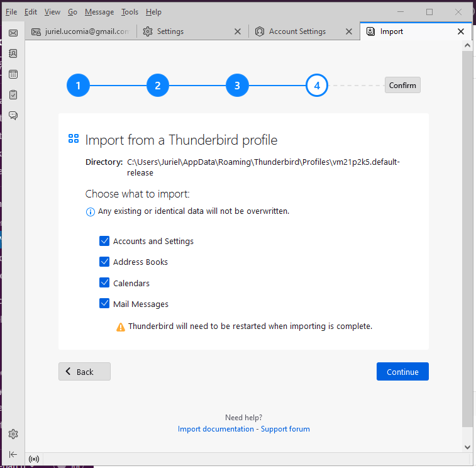Open the Address Book sidebar icon
Screen dimensions: 476x468
coord(13,53)
